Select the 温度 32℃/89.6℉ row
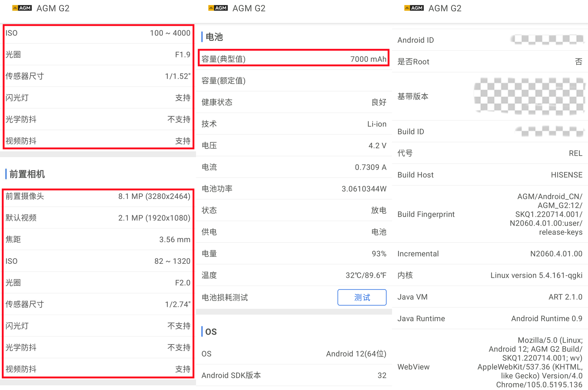This screenshot has height=390, width=588. point(294,275)
